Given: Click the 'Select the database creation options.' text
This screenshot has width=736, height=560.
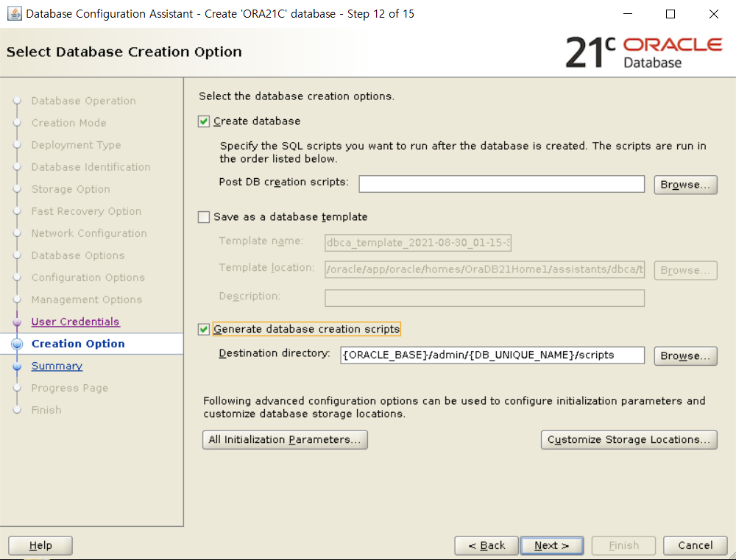Looking at the screenshot, I should [297, 96].
